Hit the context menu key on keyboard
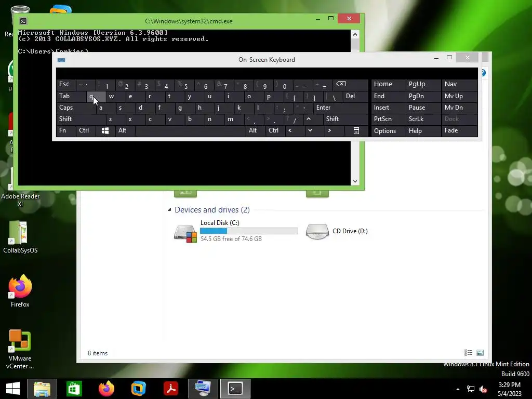Image resolution: width=532 pixels, height=399 pixels. click(356, 130)
